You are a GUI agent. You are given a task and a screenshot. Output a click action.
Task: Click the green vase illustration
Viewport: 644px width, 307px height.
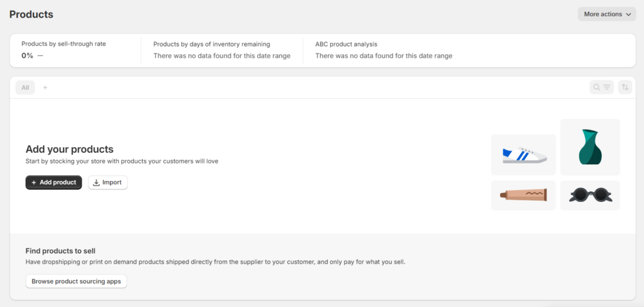(x=590, y=147)
